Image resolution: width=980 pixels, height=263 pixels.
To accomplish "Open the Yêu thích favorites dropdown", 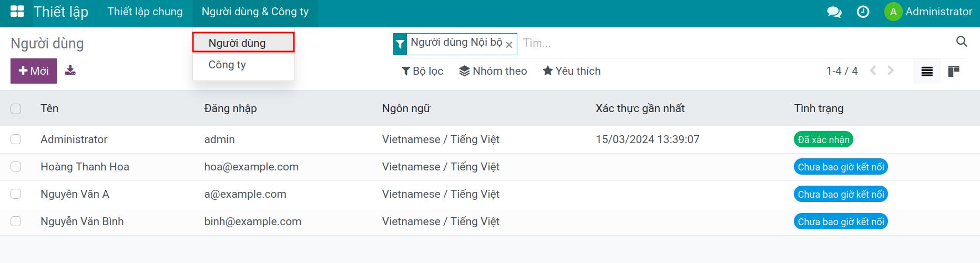I will pyautogui.click(x=571, y=71).
